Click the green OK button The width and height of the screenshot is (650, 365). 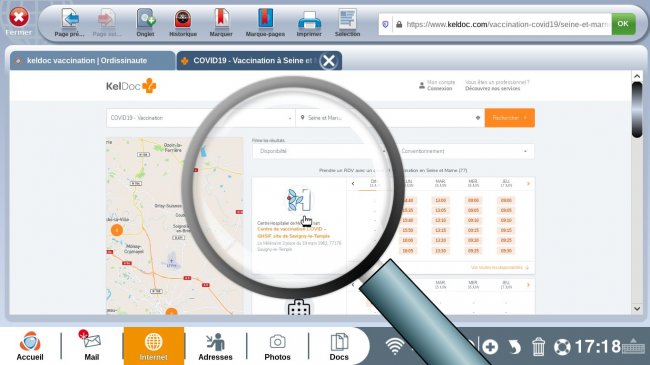(623, 24)
